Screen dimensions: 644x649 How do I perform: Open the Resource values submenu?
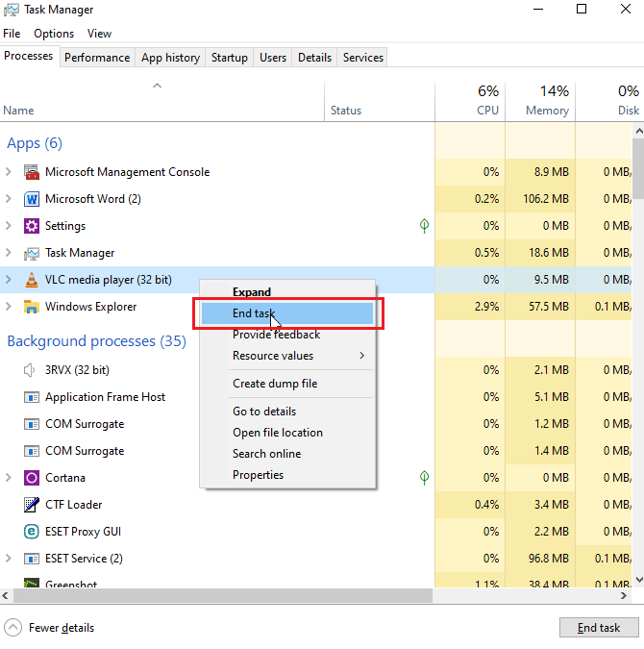[287, 356]
